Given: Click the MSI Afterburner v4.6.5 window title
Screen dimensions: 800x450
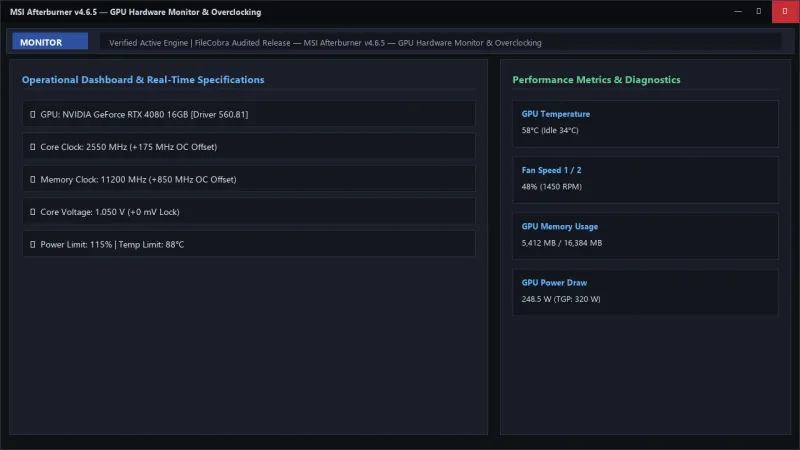Looking at the screenshot, I should point(135,12).
